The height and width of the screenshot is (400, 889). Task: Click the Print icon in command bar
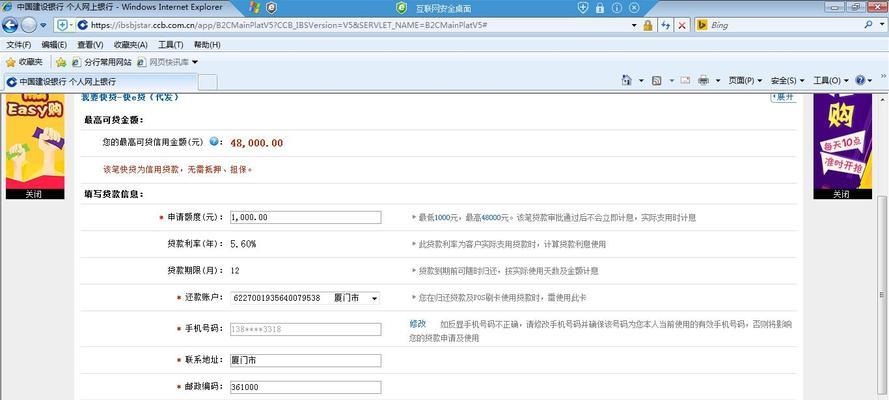click(704, 80)
